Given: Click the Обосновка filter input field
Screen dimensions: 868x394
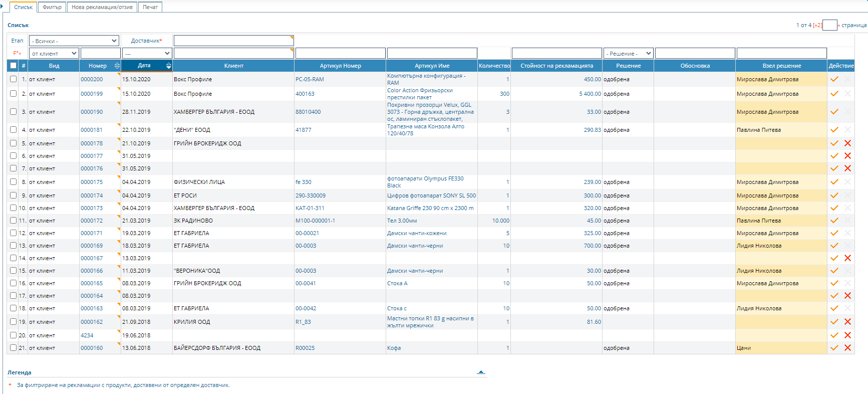Looking at the screenshot, I should (695, 53).
